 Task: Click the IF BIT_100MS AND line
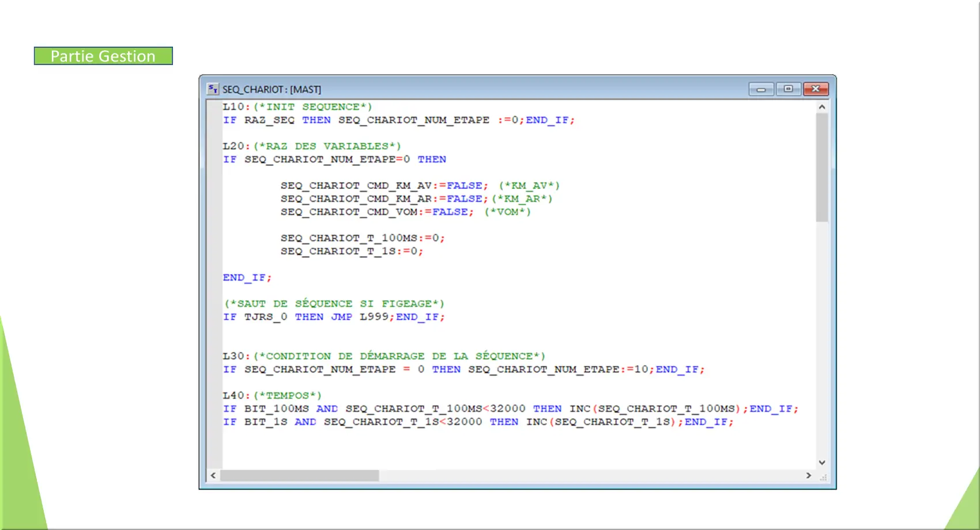pos(511,408)
